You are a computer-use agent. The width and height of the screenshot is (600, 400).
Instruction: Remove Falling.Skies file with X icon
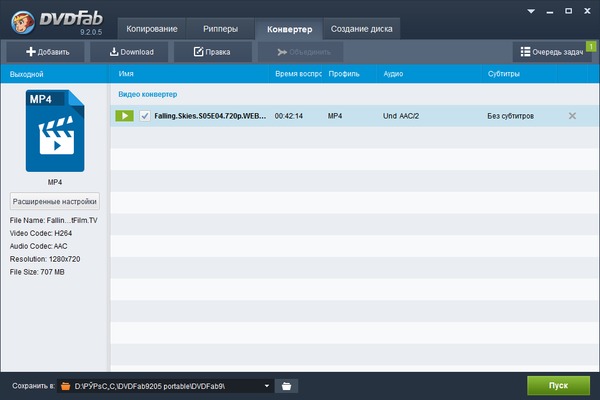pyautogui.click(x=572, y=116)
